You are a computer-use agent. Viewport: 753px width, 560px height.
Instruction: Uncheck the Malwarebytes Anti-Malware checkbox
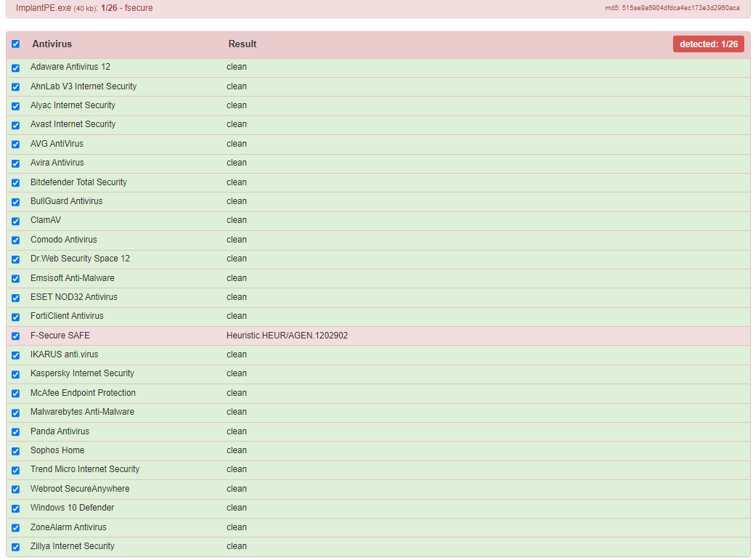[x=16, y=413]
